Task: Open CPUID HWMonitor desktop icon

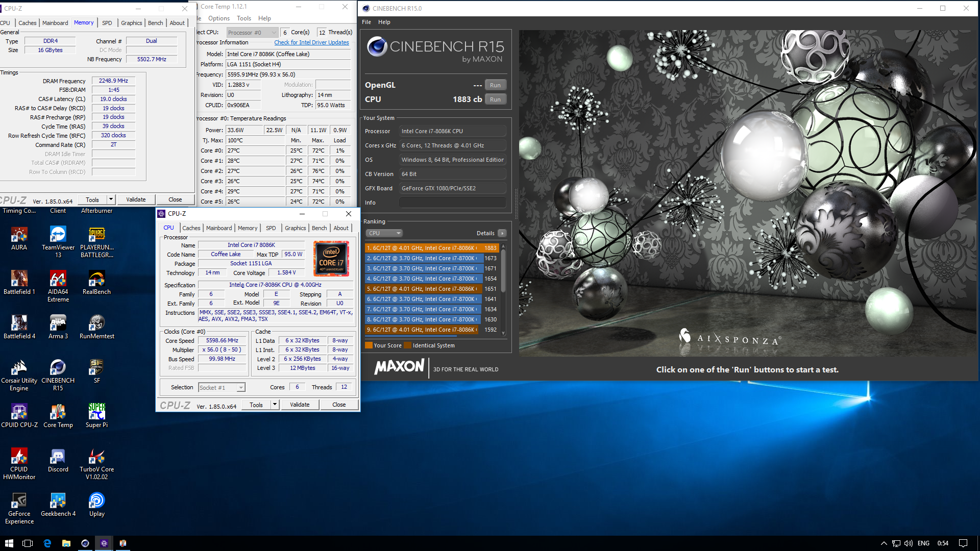Action: coord(19,464)
